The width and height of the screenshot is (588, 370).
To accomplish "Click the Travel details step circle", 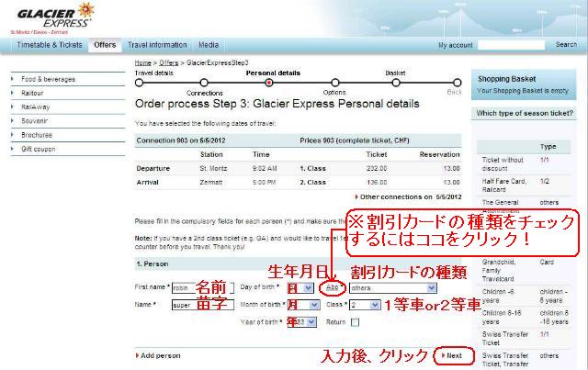I will [x=139, y=83].
